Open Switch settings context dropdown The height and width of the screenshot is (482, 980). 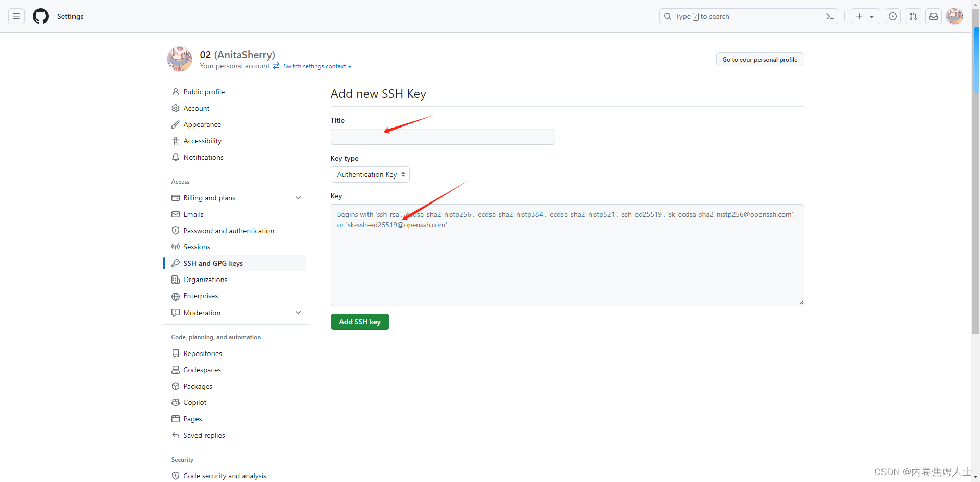[x=317, y=66]
